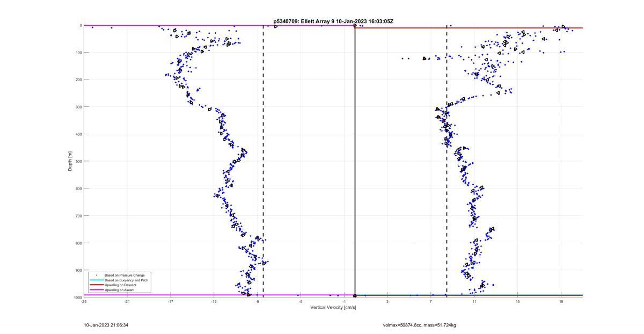Click legend entry 'Based on Pressure Change'
The width and height of the screenshot is (644, 334).
(125, 275)
